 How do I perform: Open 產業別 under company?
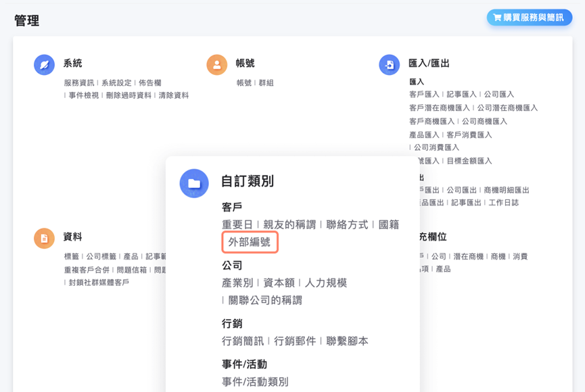tap(237, 283)
